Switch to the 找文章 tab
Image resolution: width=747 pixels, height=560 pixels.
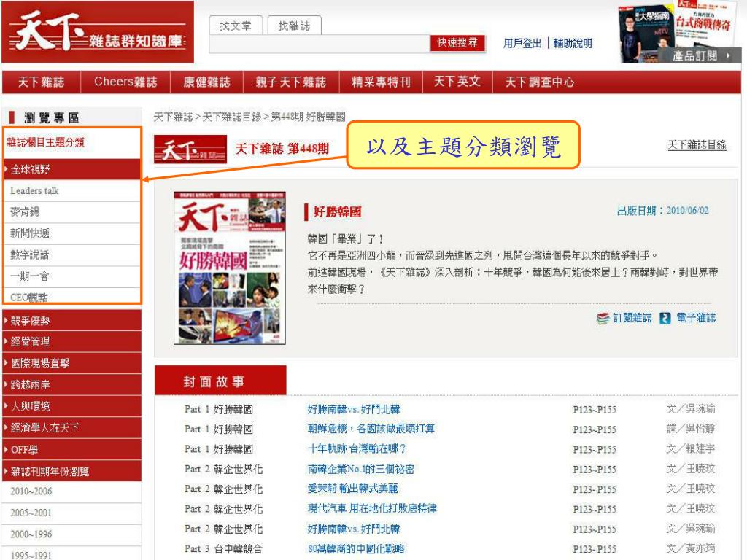(236, 26)
